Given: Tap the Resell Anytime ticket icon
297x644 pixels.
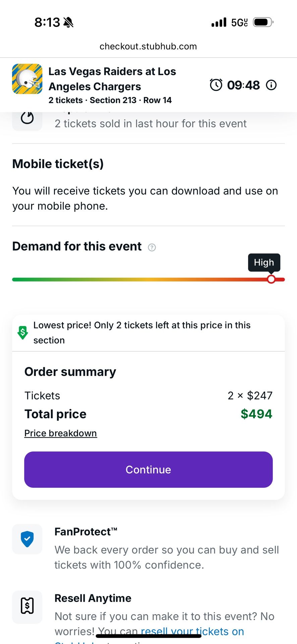Looking at the screenshot, I should click(27, 606).
